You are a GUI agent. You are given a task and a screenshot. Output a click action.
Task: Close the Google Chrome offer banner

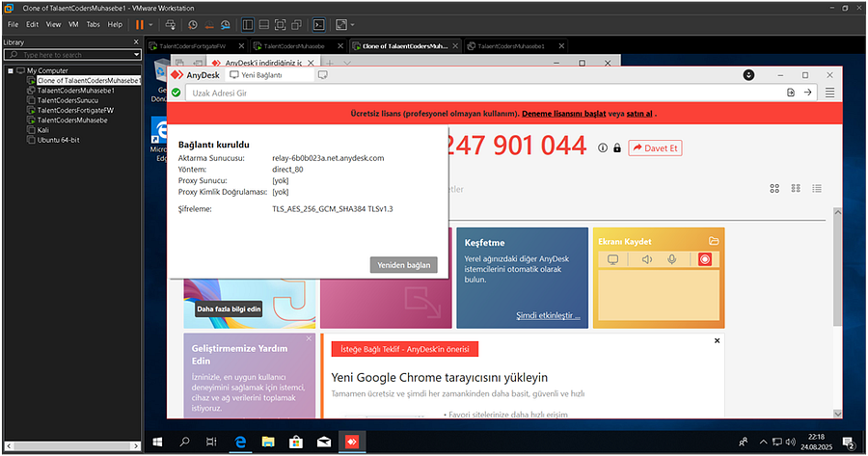(717, 341)
